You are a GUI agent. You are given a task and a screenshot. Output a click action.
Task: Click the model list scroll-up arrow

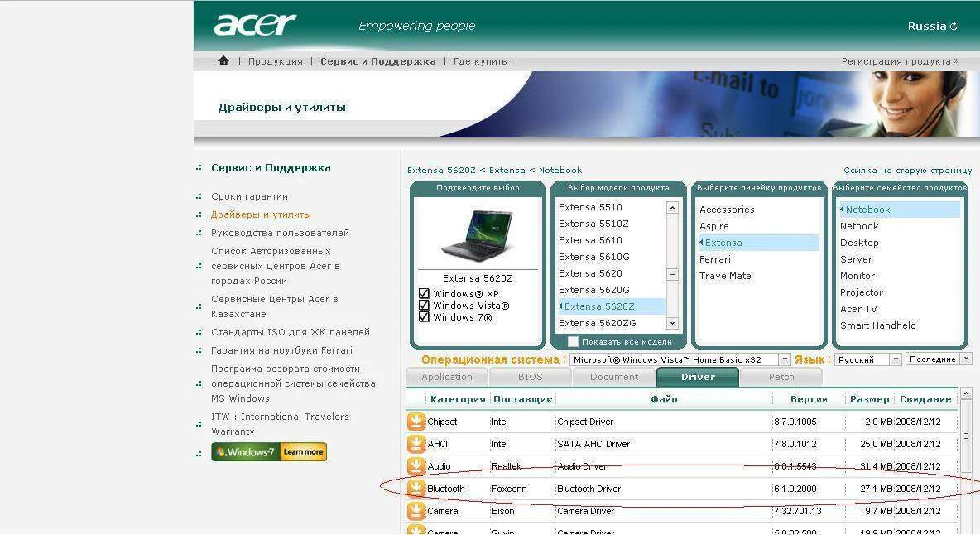[672, 208]
